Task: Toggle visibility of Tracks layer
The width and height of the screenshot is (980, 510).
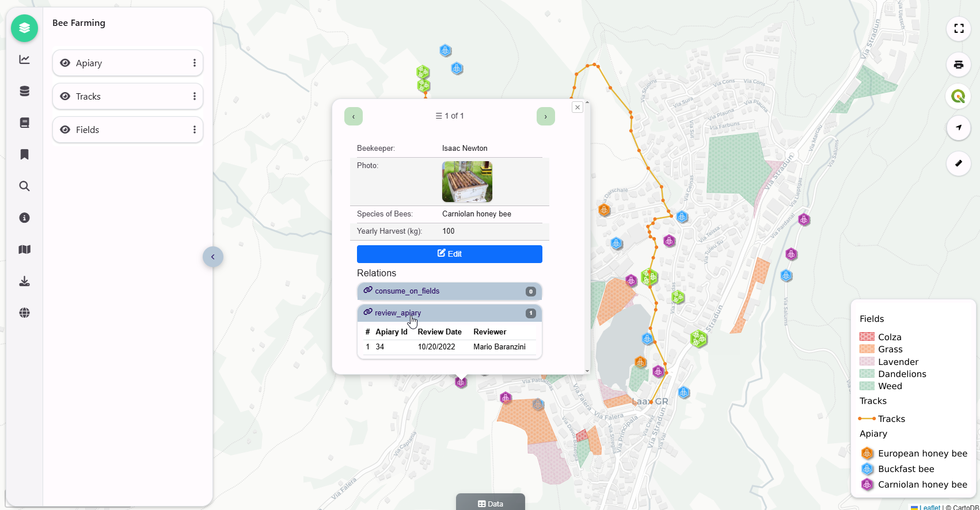Action: click(65, 96)
